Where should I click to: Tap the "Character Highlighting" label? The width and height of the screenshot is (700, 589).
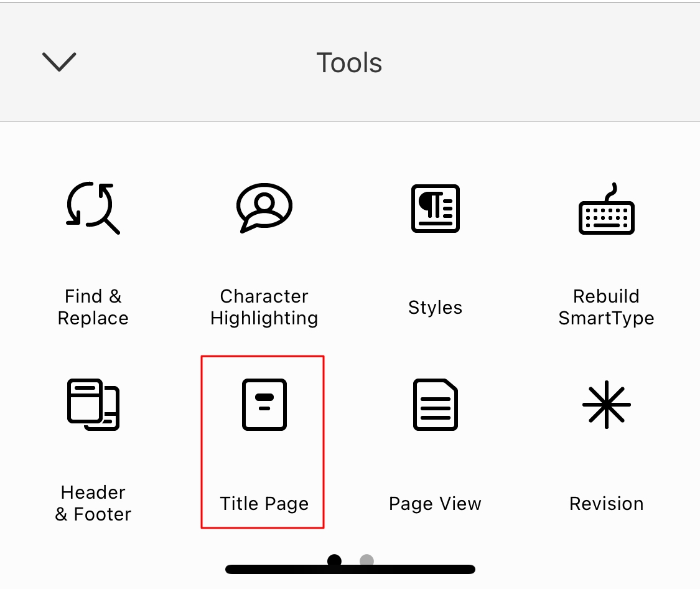click(x=264, y=307)
